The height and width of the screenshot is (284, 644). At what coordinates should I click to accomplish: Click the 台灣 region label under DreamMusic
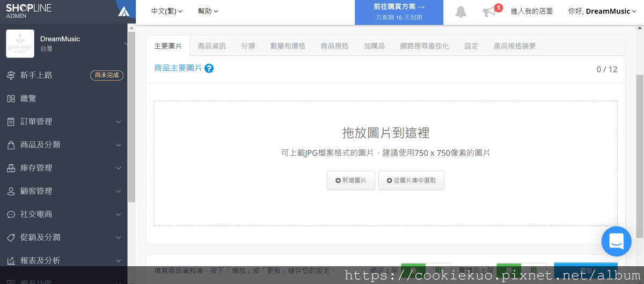[47, 49]
